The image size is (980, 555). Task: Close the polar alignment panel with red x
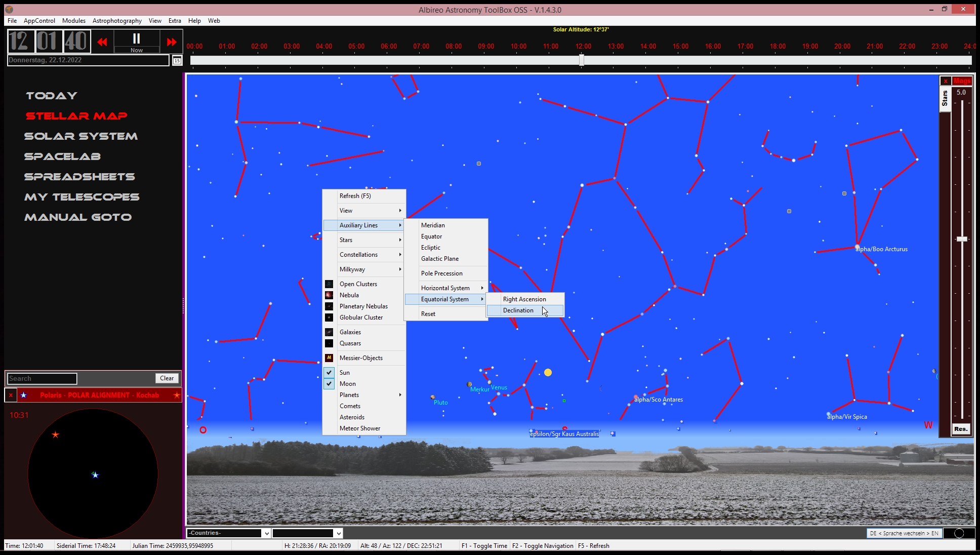(11, 395)
